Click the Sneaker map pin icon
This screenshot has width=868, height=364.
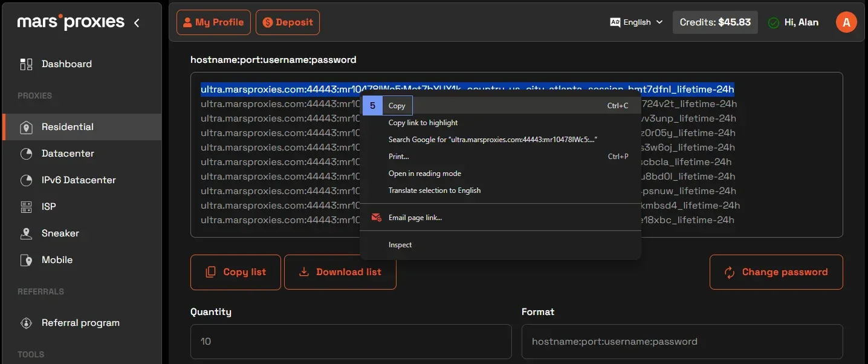click(26, 233)
